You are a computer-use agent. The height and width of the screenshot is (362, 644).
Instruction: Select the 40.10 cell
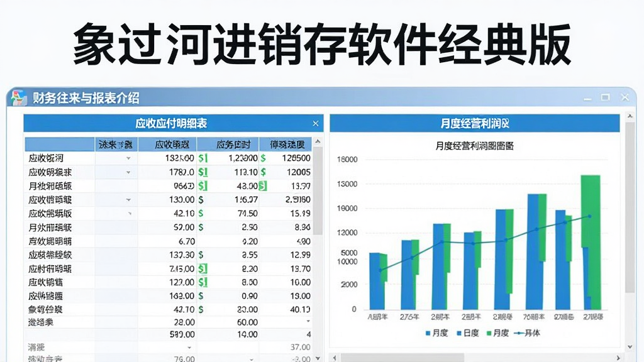coord(286,309)
